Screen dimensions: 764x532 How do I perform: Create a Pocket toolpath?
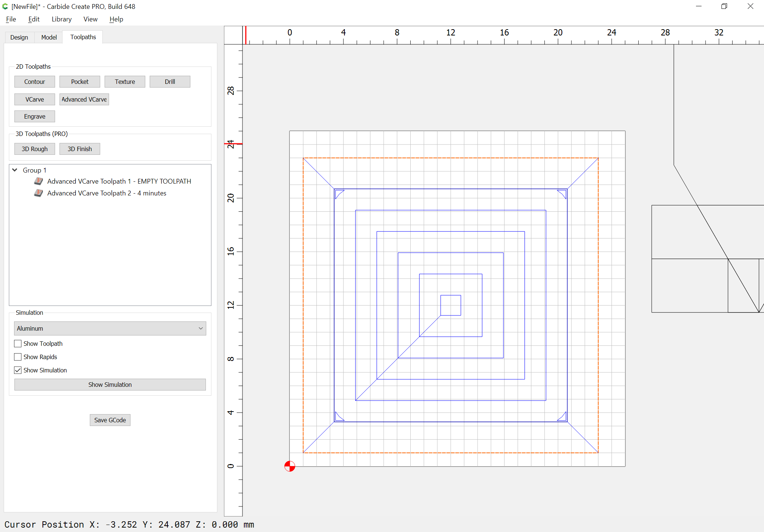click(80, 82)
